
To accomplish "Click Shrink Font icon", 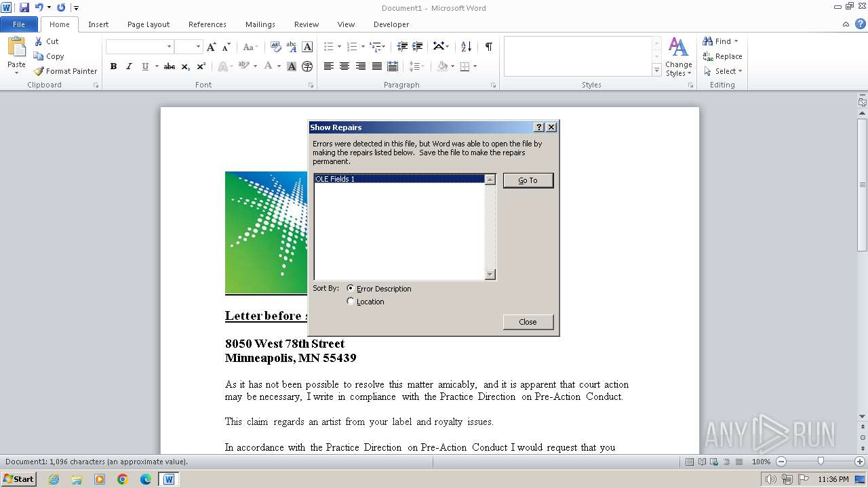I will coord(226,47).
